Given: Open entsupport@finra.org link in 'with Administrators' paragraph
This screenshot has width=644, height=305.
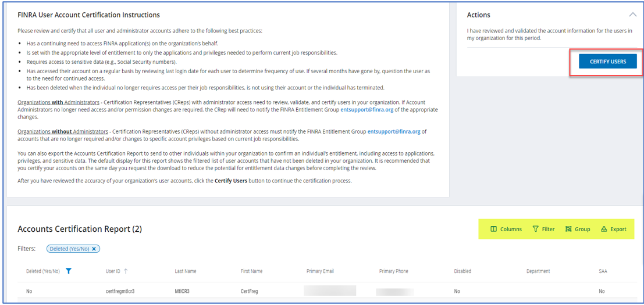Looking at the screenshot, I should pyautogui.click(x=367, y=109).
